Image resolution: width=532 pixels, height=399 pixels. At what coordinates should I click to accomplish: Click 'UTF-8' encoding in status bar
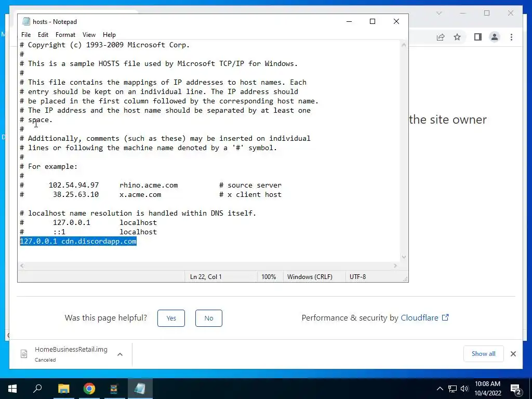coord(357,277)
